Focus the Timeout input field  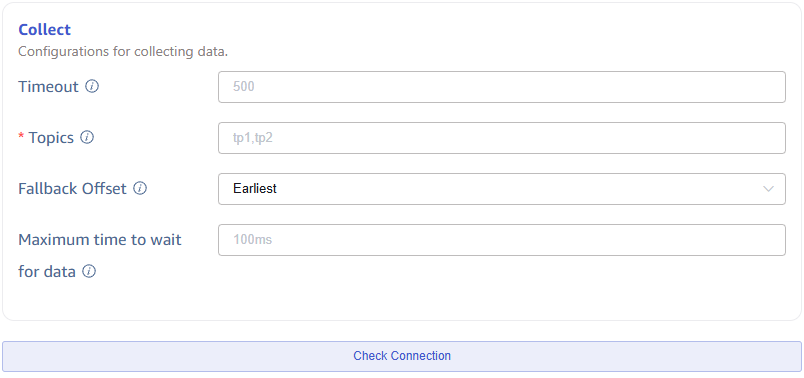point(501,87)
